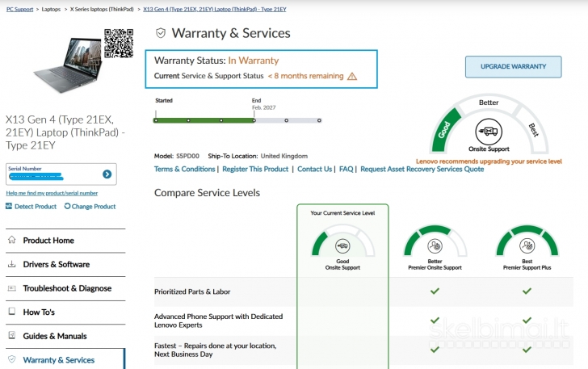
Task: Click Onsite Support truck icon in gauge
Action: pyautogui.click(x=489, y=132)
